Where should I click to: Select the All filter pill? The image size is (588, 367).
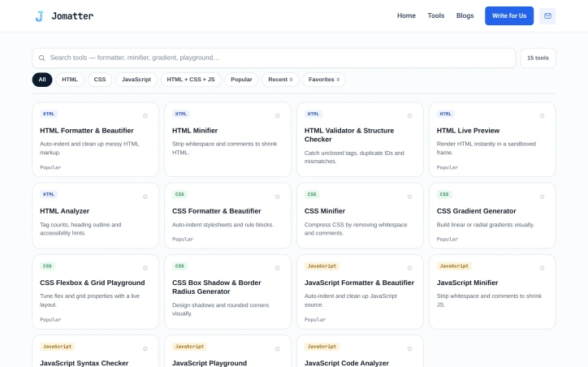42,80
